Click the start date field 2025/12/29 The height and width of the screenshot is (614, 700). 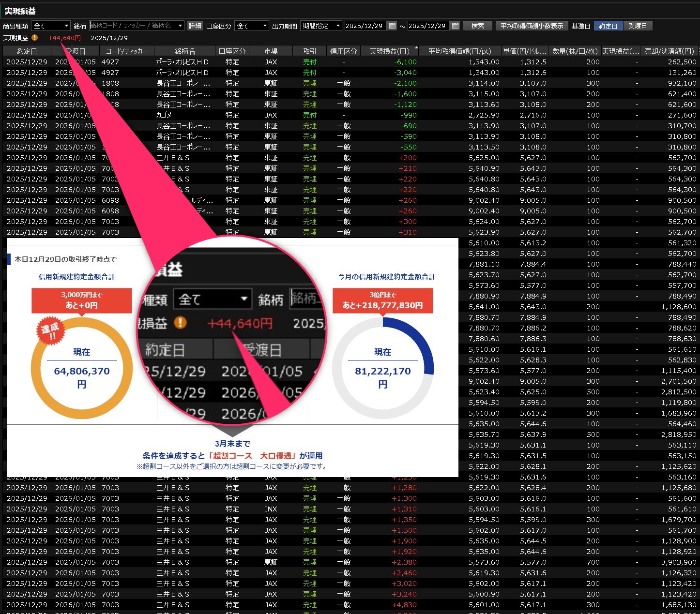[x=365, y=26]
